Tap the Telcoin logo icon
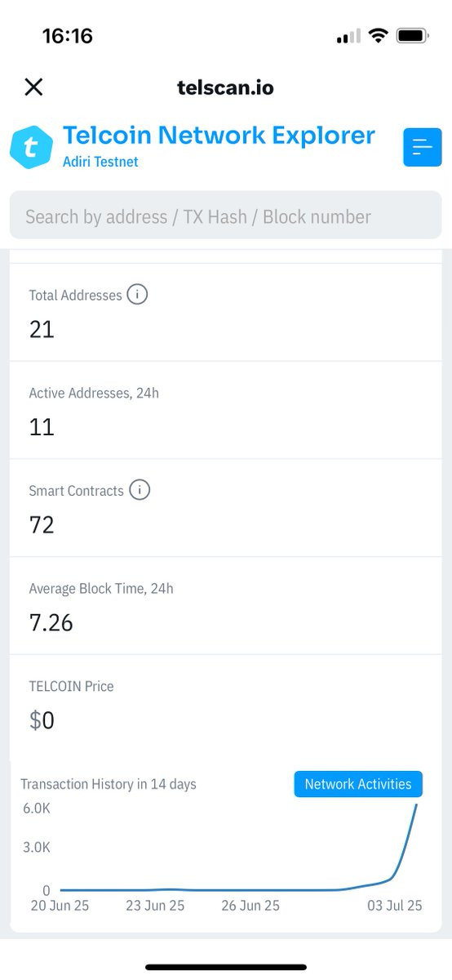Image resolution: width=452 pixels, height=980 pixels. 31,147
